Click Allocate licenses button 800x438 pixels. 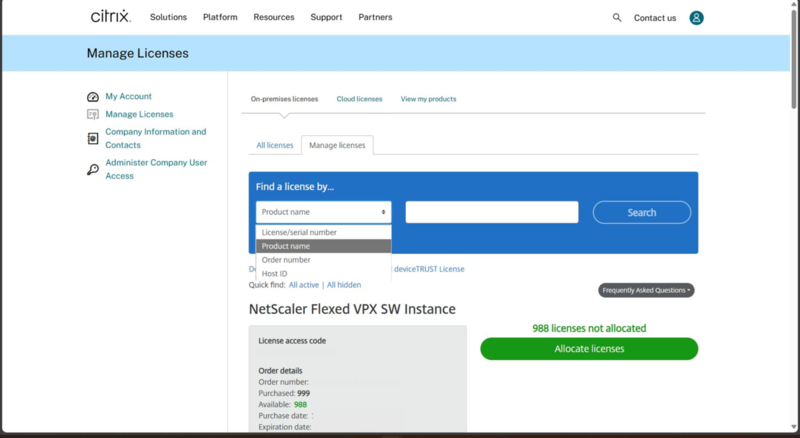coord(589,349)
